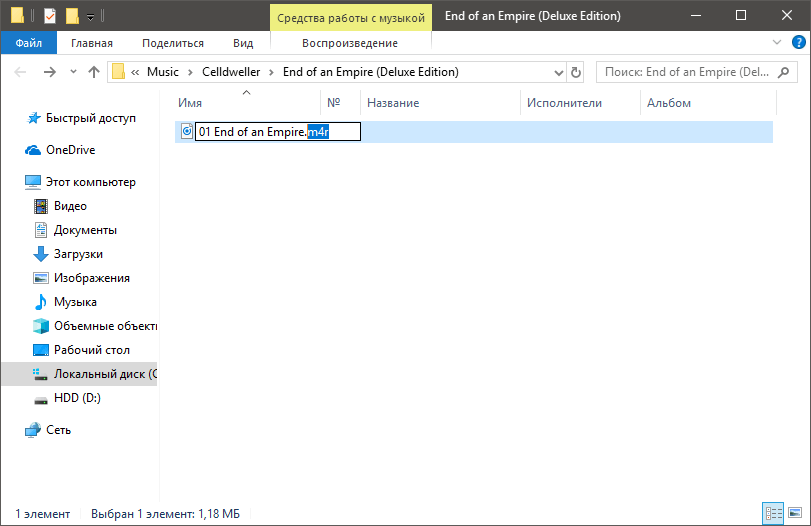
Task: Select HDD (D:) drive in sidebar
Action: (77, 398)
